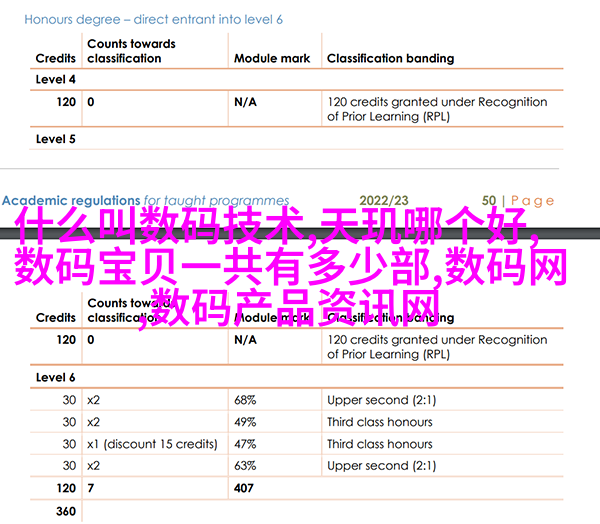
Task: Click the "Credits" header beside "Counts towards classification" above Level 4
Action: [x=55, y=58]
